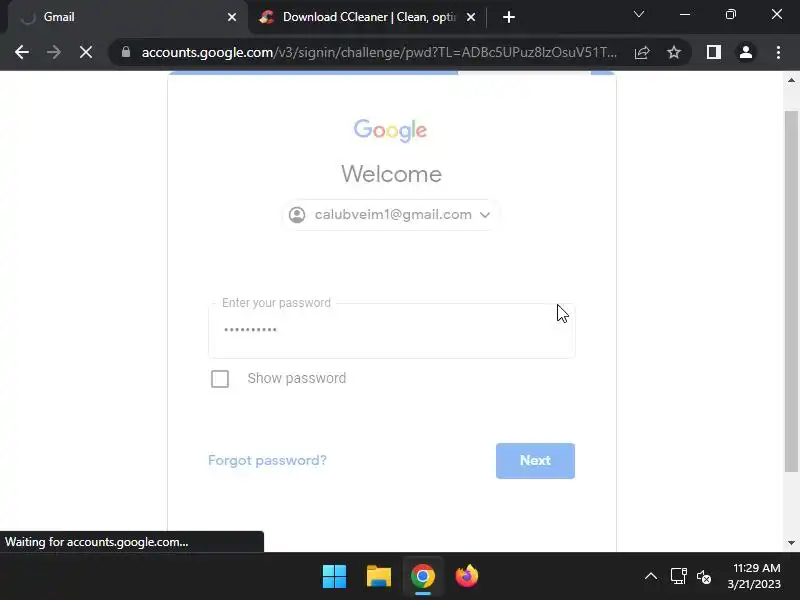Bookmark this page with the star icon

[674, 52]
